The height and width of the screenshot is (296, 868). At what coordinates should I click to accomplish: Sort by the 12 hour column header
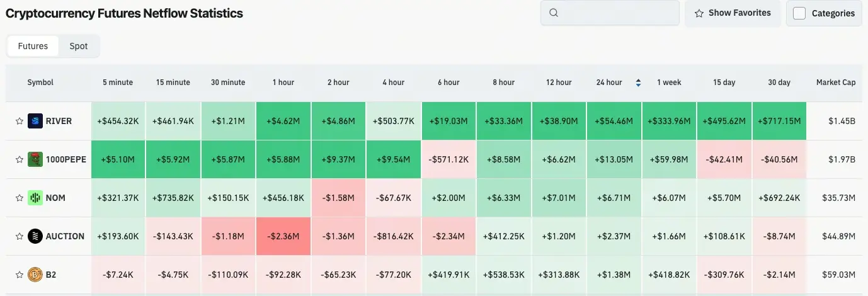tap(559, 83)
